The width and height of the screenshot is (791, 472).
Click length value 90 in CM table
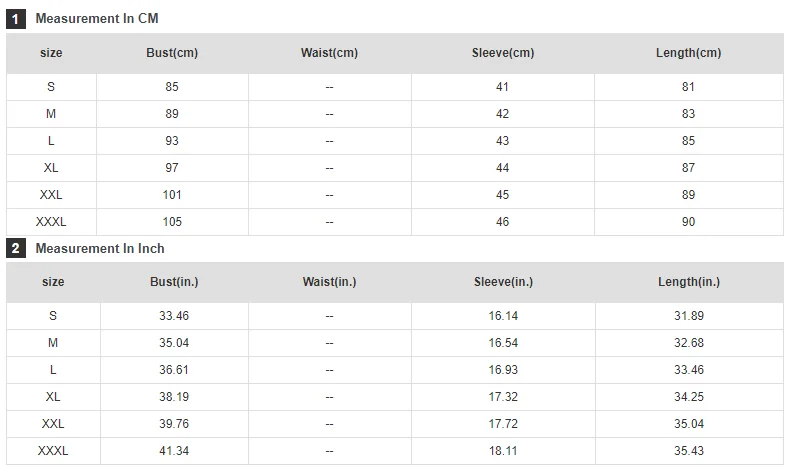click(689, 222)
